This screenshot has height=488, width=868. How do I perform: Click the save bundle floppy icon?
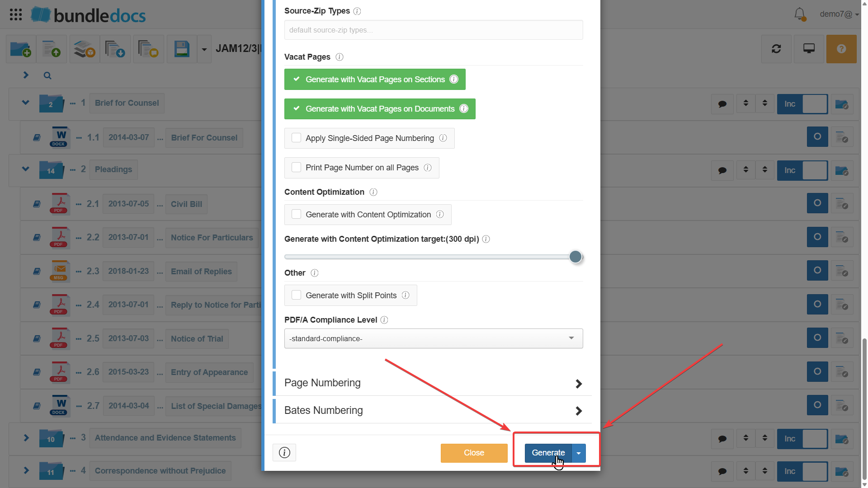tap(182, 49)
